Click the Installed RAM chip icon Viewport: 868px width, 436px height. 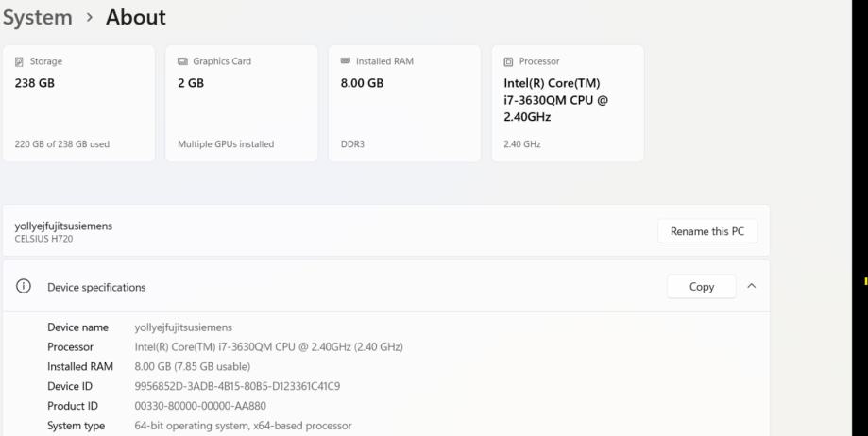(x=346, y=62)
